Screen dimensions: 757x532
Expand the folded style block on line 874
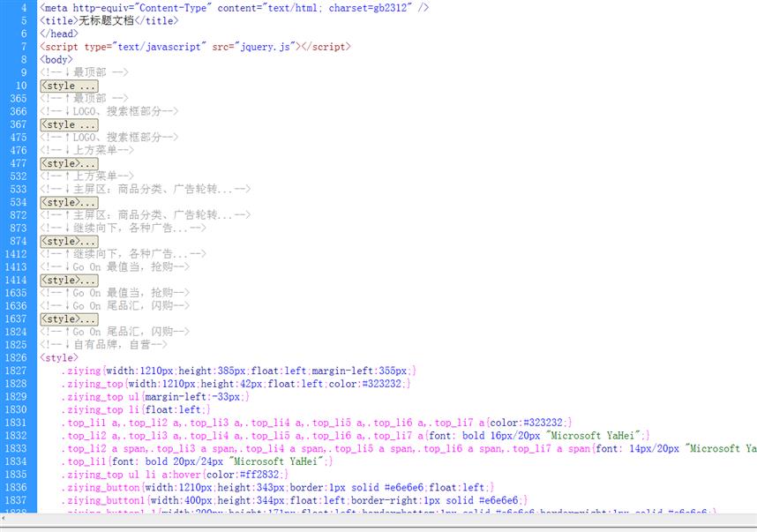(69, 242)
